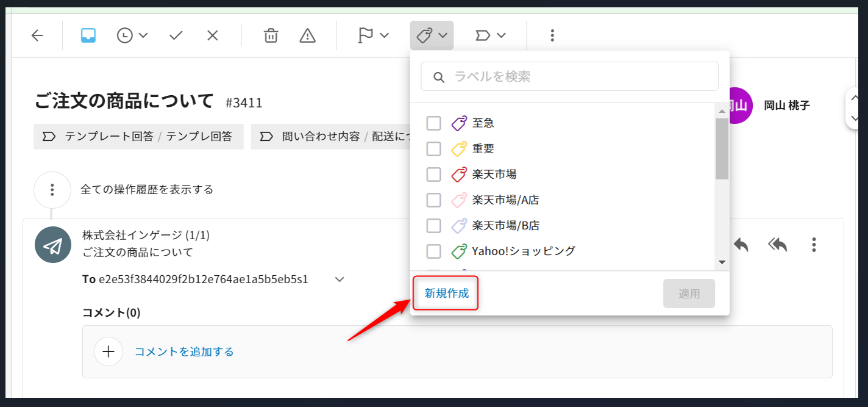Image resolution: width=868 pixels, height=407 pixels.
Task: Tick the Yahoo!ショッピング label checkbox
Action: (x=433, y=251)
